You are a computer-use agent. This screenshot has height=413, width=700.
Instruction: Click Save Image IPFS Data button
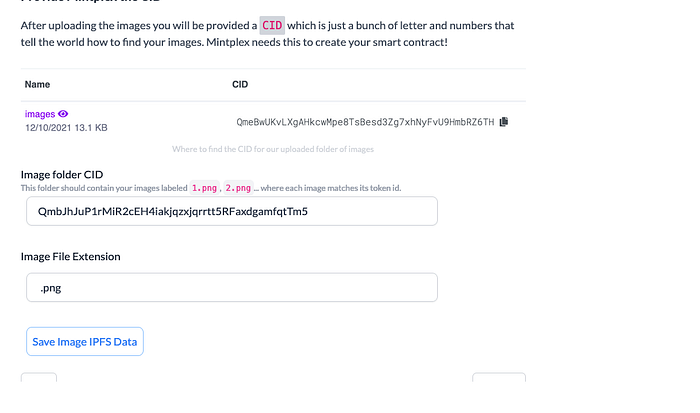[85, 342]
